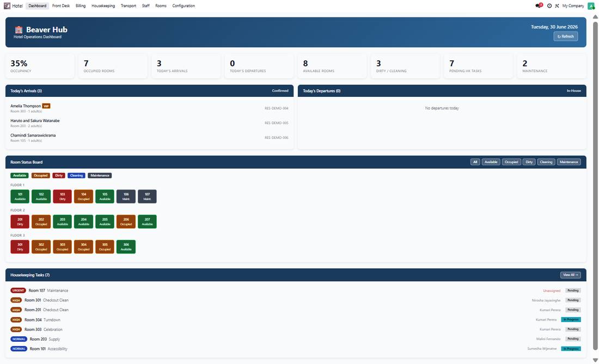Click the page vertical scrollbar
Screen dimensions: 599x364
coord(595,186)
